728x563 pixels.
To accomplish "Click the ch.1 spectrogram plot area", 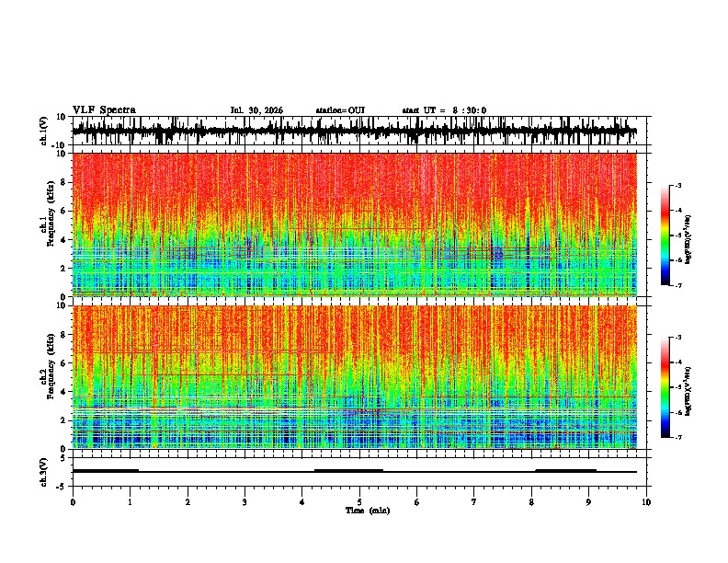I will click(355, 224).
